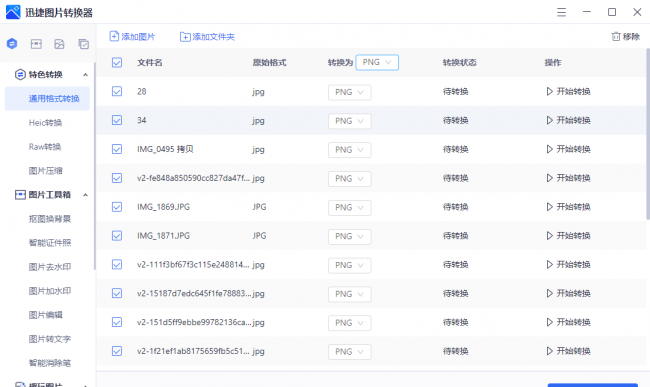Select Heic转换 in the sidebar
650x387 pixels.
(45, 123)
